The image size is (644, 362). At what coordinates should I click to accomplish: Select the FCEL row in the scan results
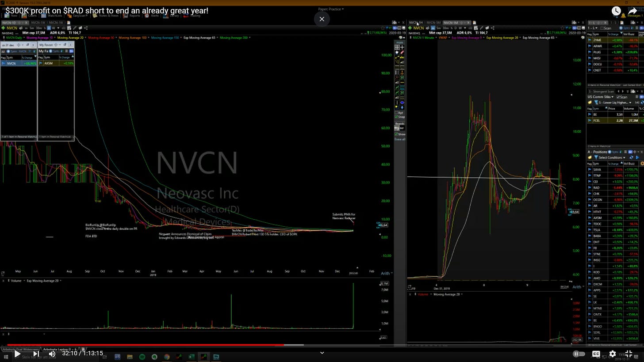tap(615, 120)
